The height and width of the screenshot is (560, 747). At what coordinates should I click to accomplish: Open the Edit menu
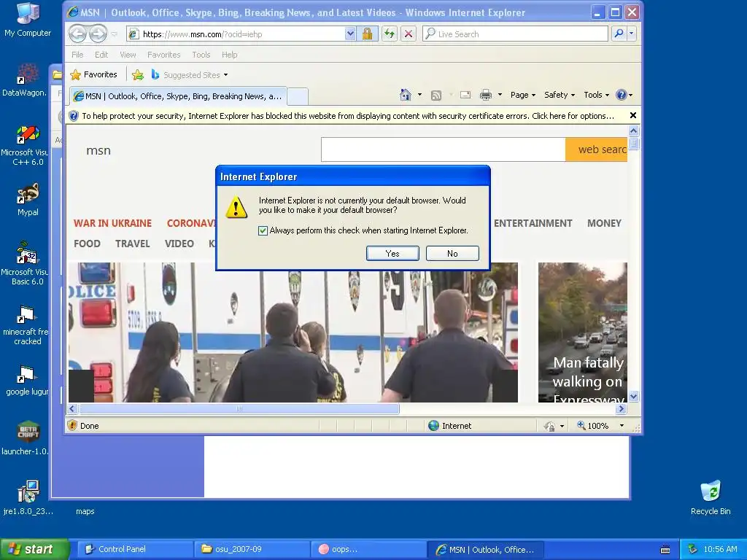pos(101,55)
